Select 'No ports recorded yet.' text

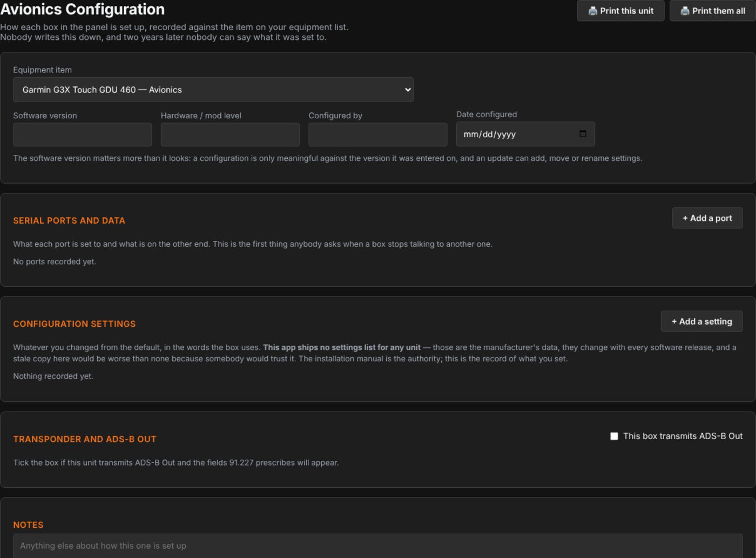55,261
